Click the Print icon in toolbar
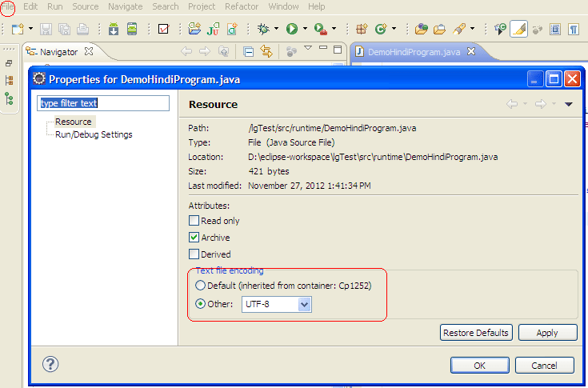This screenshot has width=588, height=388. pos(82,30)
